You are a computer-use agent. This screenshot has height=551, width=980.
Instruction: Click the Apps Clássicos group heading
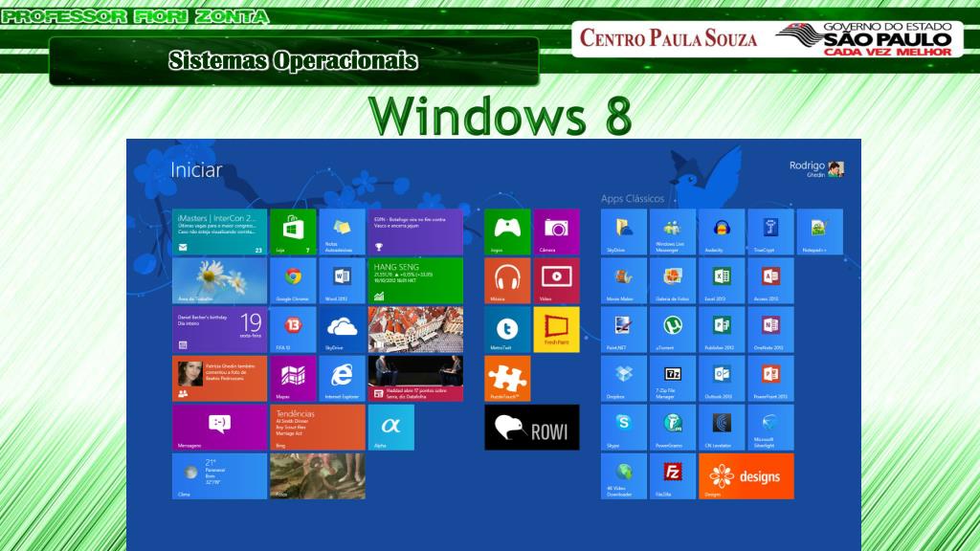click(x=633, y=199)
